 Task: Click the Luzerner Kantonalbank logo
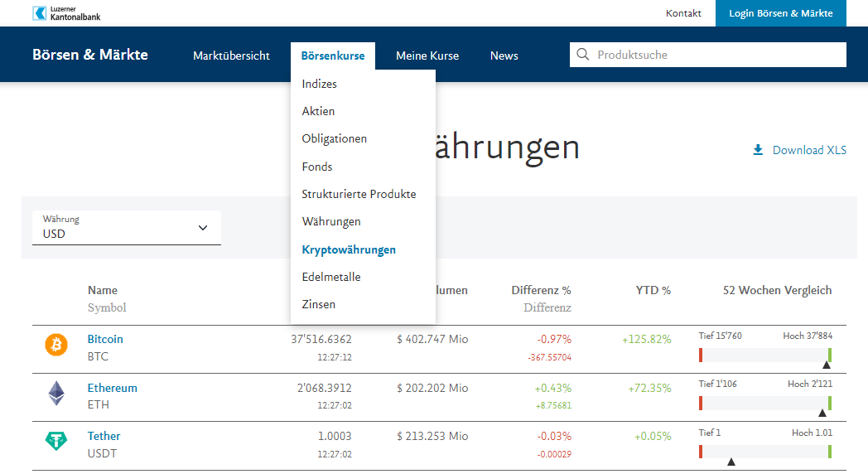[66, 13]
